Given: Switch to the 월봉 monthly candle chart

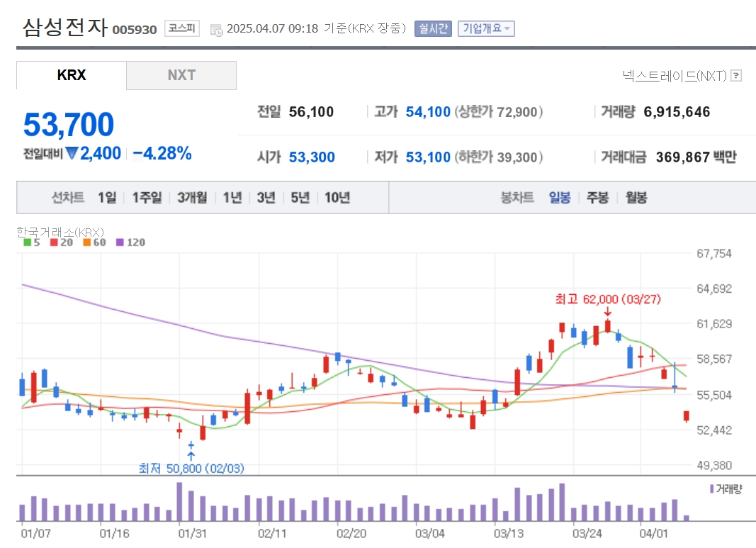Looking at the screenshot, I should (x=636, y=198).
